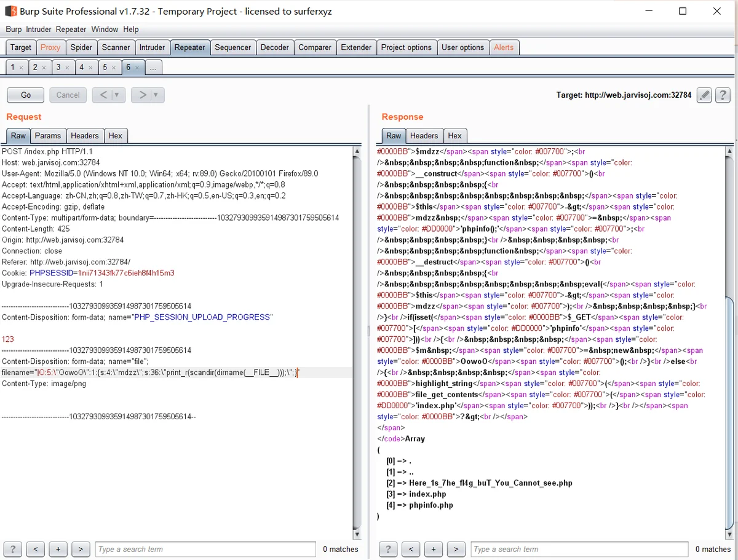
Task: Focus the response search term field
Action: click(x=579, y=549)
